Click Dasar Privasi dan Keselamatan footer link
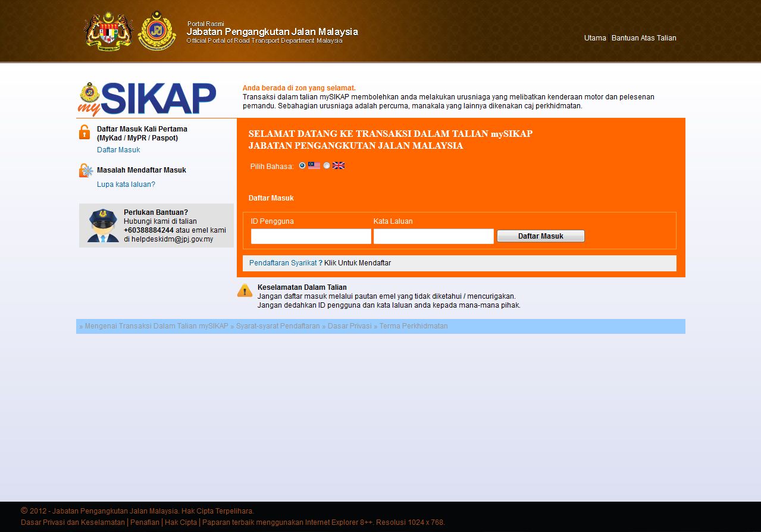The height and width of the screenshot is (532, 761). [x=73, y=522]
